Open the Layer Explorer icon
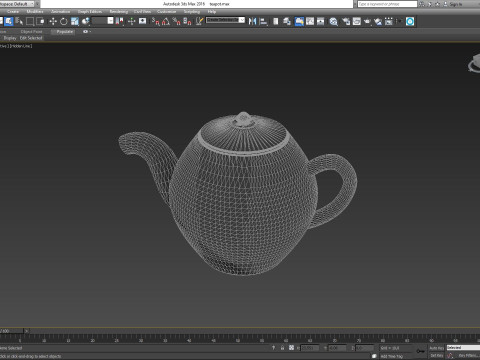The width and height of the screenshot is (480, 360). (287, 21)
